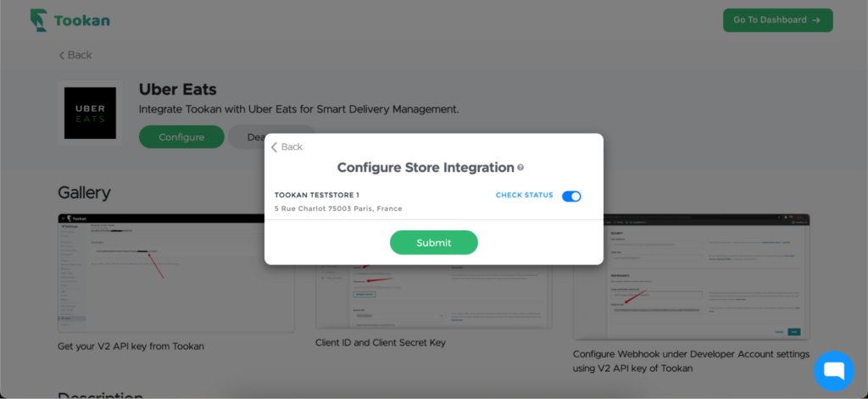Toggle the Tookan Teststore 1 switch

[x=571, y=196]
